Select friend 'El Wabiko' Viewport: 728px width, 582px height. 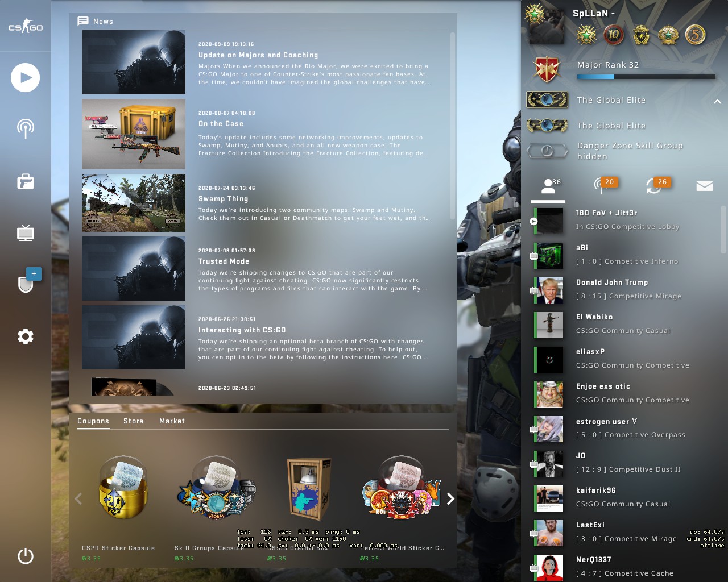(x=594, y=317)
